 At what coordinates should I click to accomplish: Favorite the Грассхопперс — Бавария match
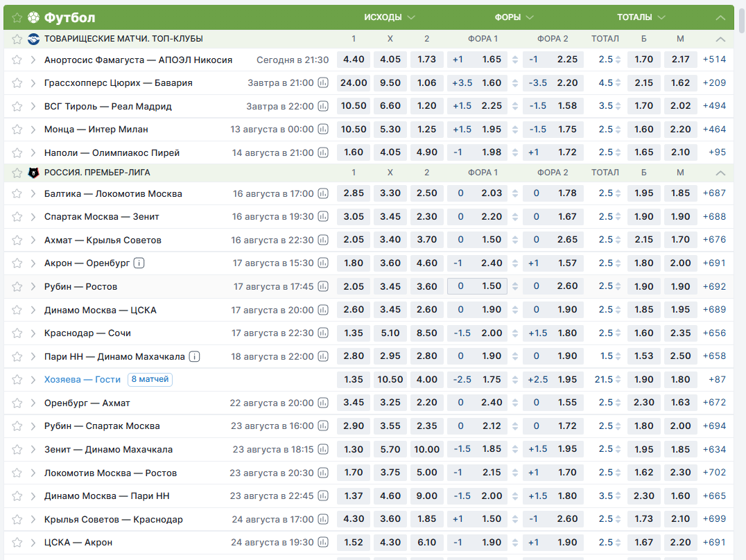point(17,82)
